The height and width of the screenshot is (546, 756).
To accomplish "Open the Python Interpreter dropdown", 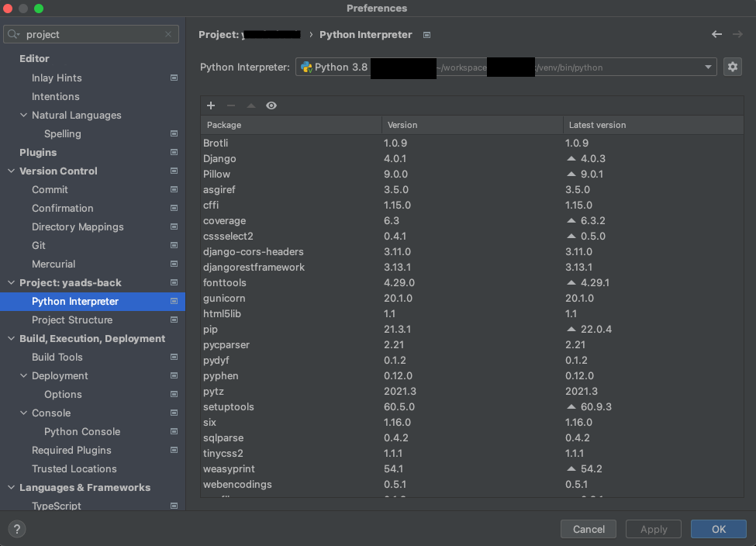I will [x=708, y=67].
